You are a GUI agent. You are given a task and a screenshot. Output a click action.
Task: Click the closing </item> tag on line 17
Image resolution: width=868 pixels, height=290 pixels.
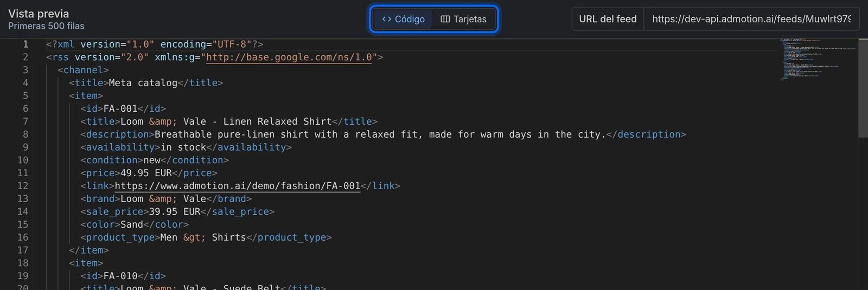pyautogui.click(x=89, y=250)
